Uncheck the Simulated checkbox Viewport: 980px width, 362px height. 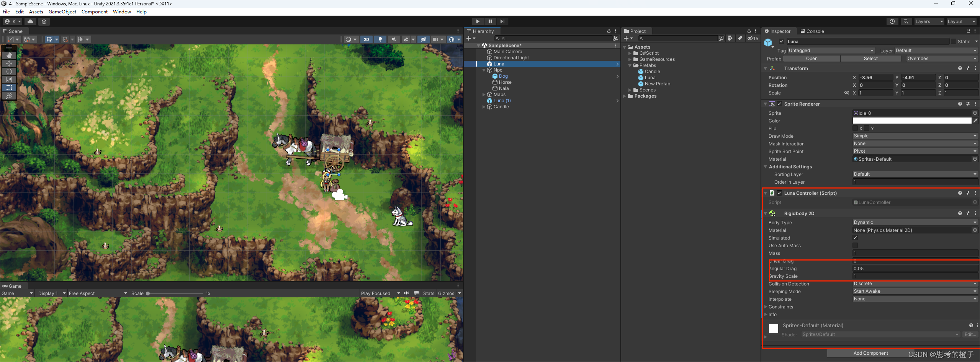click(x=855, y=238)
